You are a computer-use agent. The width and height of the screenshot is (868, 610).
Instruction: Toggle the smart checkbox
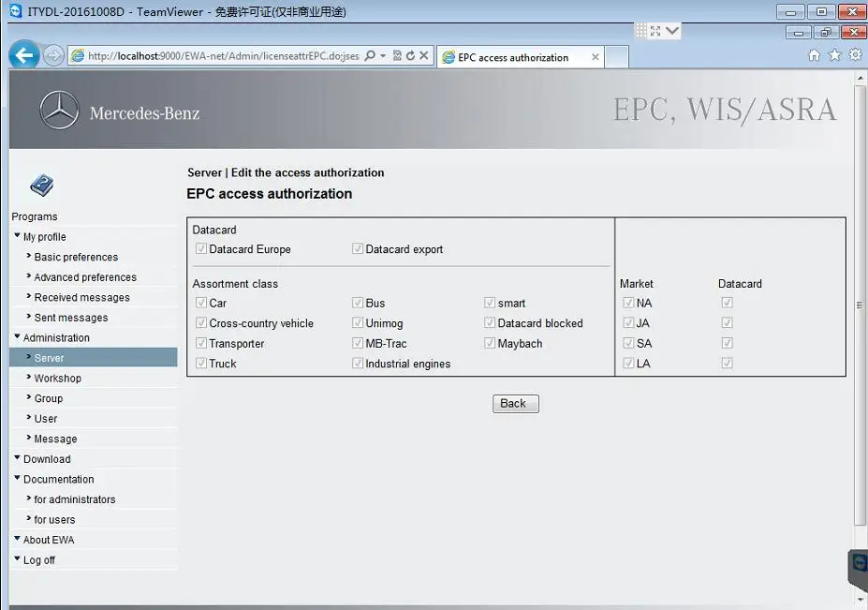pos(490,303)
